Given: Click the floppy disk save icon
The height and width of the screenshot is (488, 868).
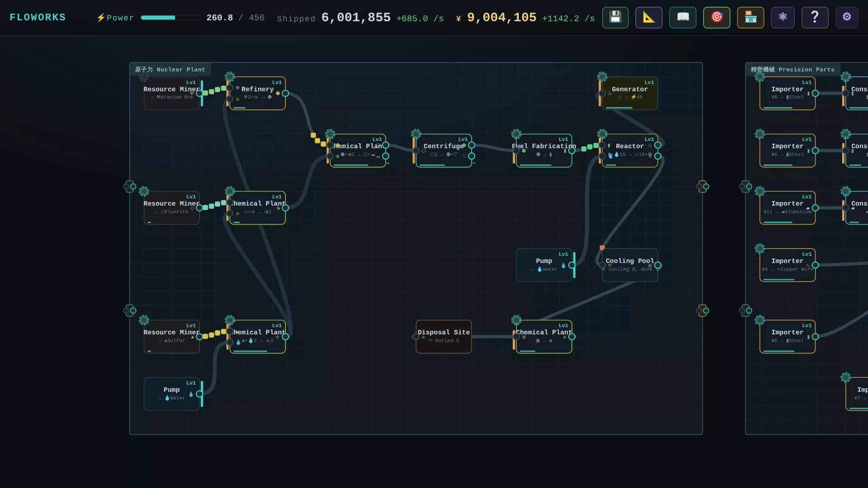Looking at the screenshot, I should coord(615,18).
